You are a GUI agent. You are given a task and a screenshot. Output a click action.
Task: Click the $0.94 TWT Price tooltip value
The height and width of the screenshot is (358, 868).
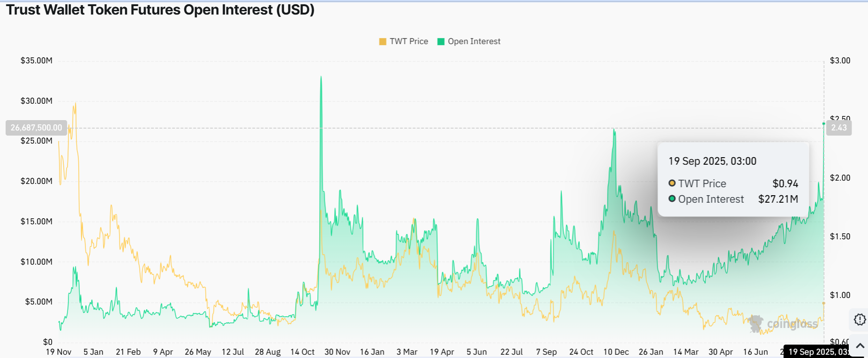(x=785, y=183)
